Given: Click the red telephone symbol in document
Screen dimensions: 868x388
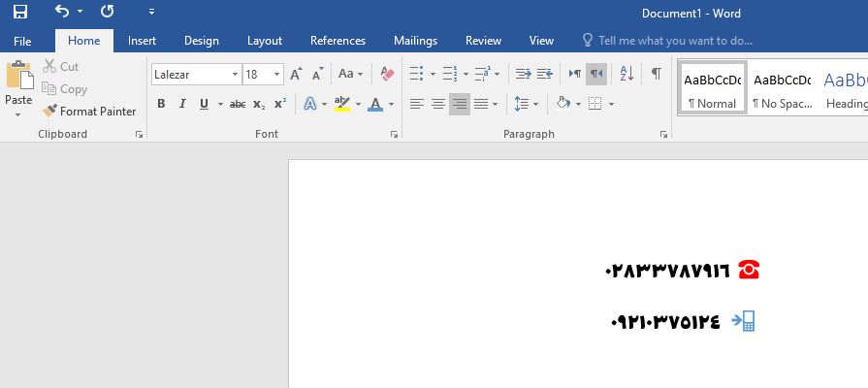Looking at the screenshot, I should [x=749, y=270].
